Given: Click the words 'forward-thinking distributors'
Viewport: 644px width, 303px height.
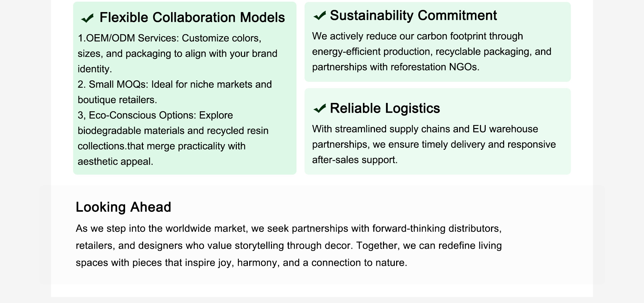Looking at the screenshot, I should (x=436, y=229).
